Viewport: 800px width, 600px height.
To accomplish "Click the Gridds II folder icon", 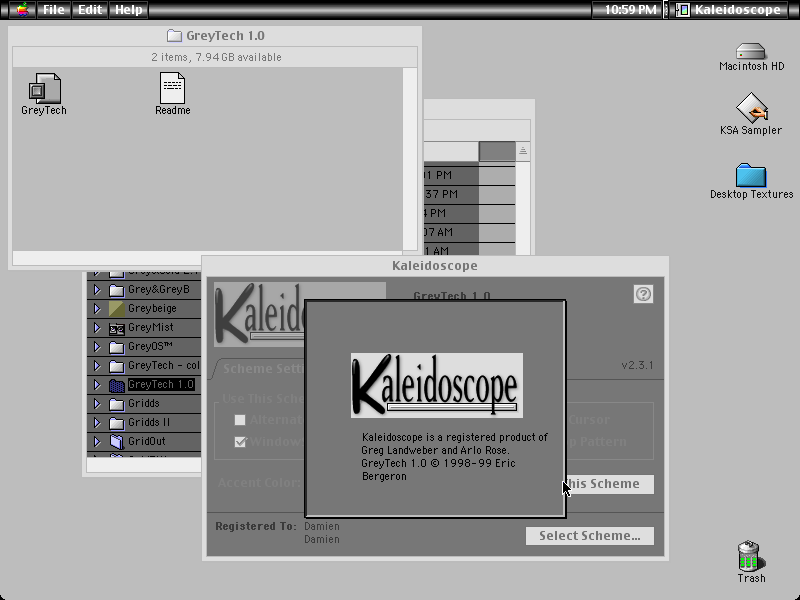I will pyautogui.click(x=117, y=423).
